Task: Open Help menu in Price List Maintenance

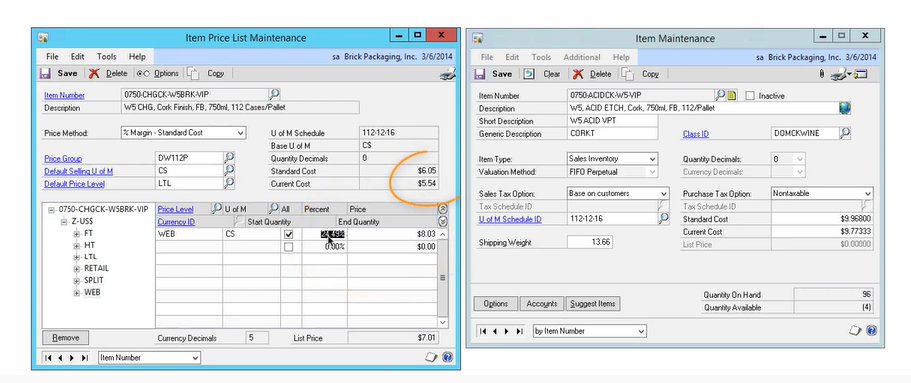Action: pyautogui.click(x=137, y=56)
